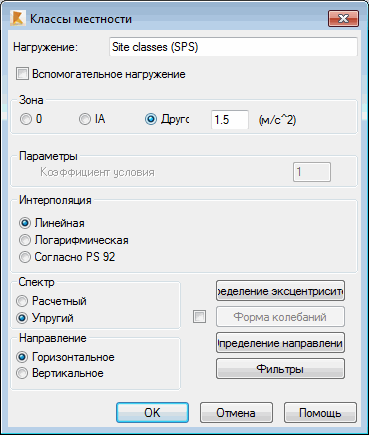Select the Расчетный spectrum option
Viewport: 369px width, 435px height.
[x=22, y=301]
